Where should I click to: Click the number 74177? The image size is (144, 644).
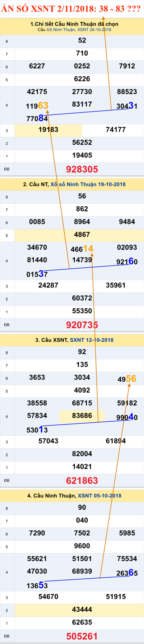tap(116, 130)
